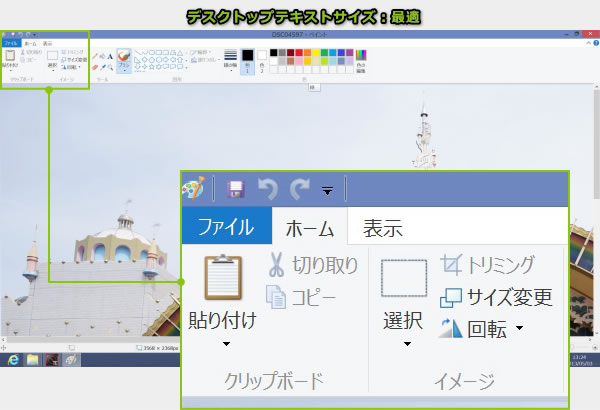This screenshot has width=600, height=410.
Task: Choose the Hexagon shape
Action: 158,60
